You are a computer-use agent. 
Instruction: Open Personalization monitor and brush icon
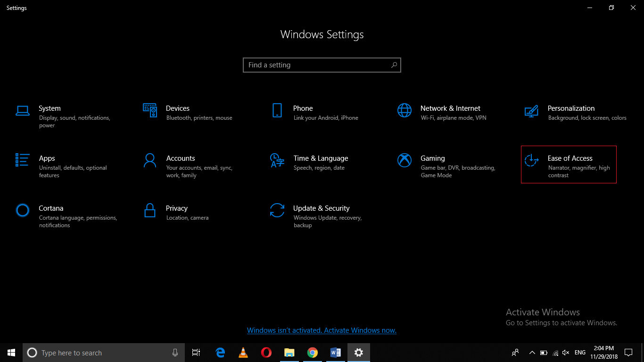pyautogui.click(x=532, y=111)
